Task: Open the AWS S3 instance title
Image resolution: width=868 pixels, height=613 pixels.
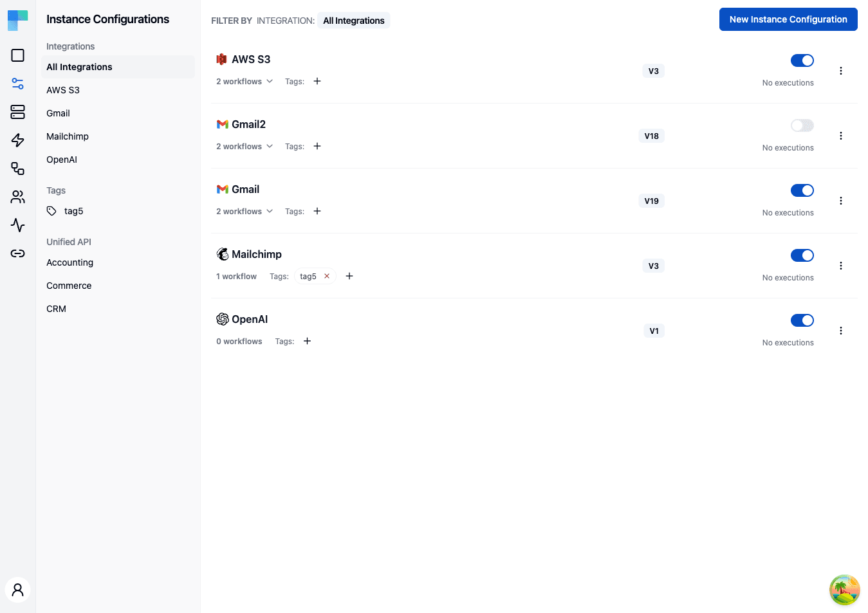Action: (x=251, y=59)
